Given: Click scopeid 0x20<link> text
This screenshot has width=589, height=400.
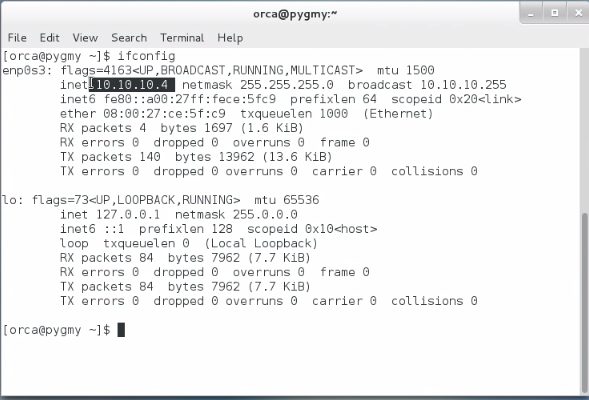Looking at the screenshot, I should coord(456,99).
